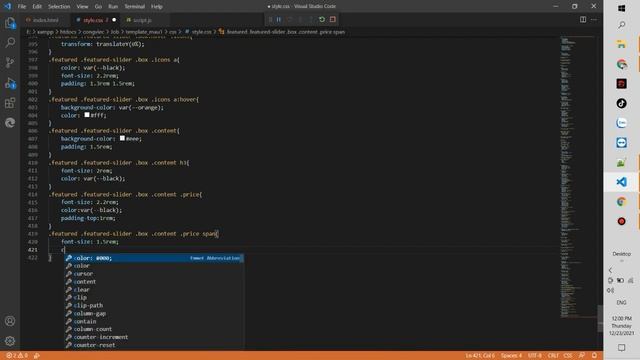Open the Accounts icon in activity bar

tap(10, 321)
